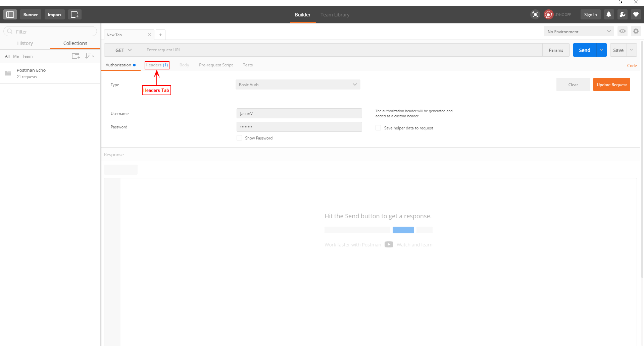Click the Postman Echo folder icon
Image resolution: width=644 pixels, height=346 pixels.
[8, 73]
